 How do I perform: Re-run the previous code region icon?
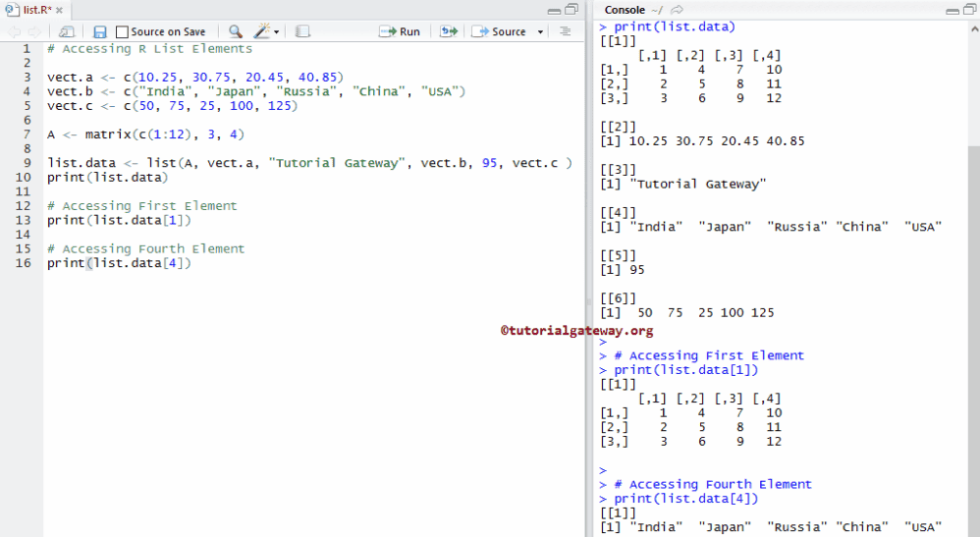pos(449,31)
